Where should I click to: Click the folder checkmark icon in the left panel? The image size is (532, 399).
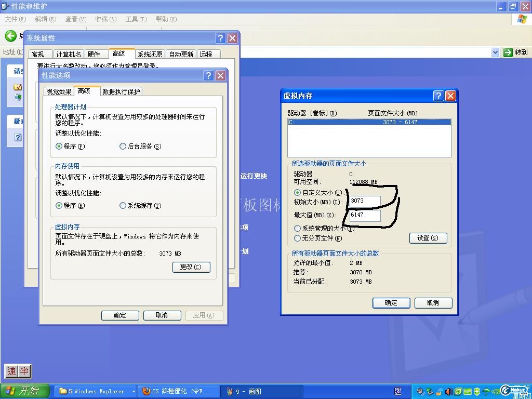[18, 87]
